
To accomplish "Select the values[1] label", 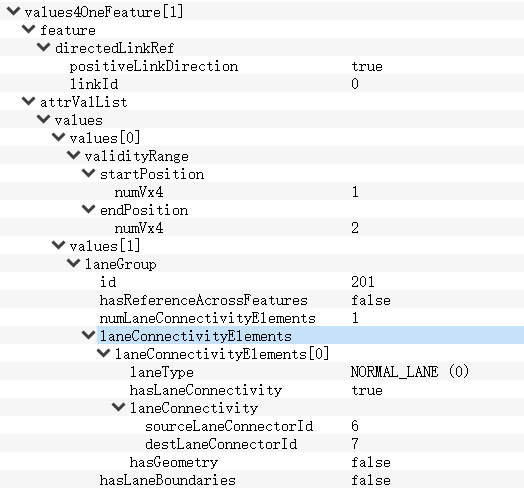I will pyautogui.click(x=105, y=246).
